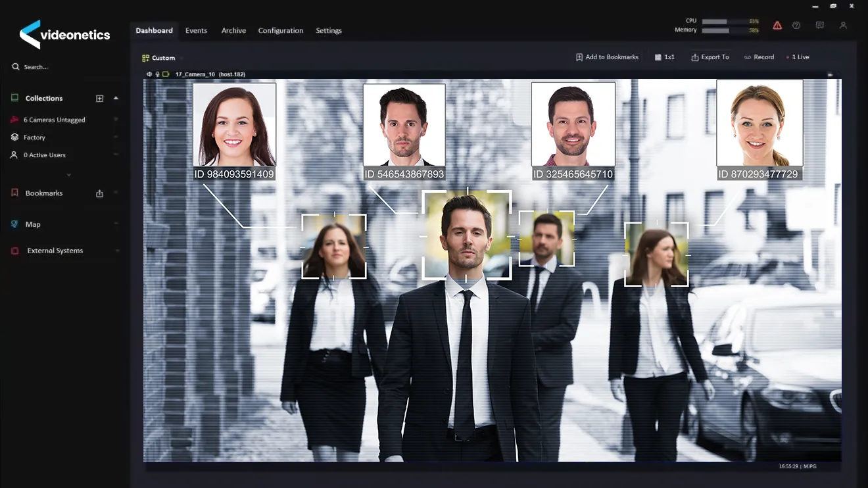Viewport: 868px width, 488px height.
Task: Select the face thumbnail ID 984093591409
Action: tap(234, 125)
